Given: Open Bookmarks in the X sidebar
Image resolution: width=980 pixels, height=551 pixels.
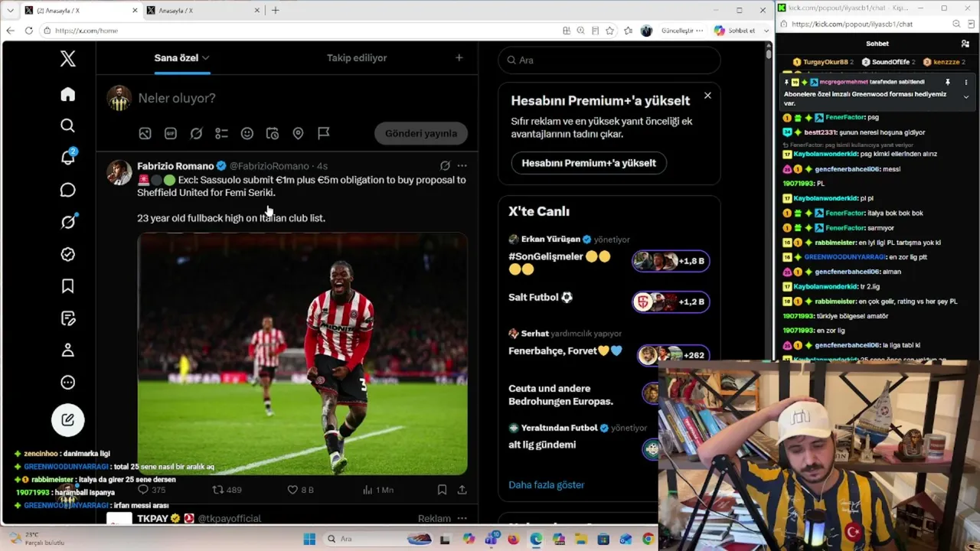Looking at the screenshot, I should point(68,286).
